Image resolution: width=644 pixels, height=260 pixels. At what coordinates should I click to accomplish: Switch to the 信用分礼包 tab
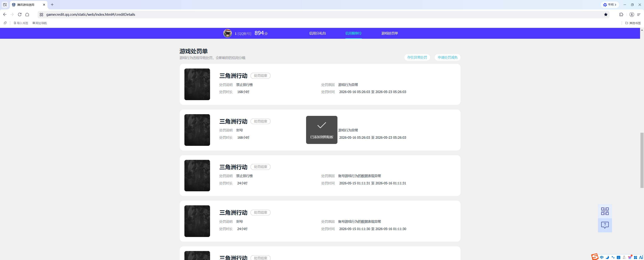(317, 33)
